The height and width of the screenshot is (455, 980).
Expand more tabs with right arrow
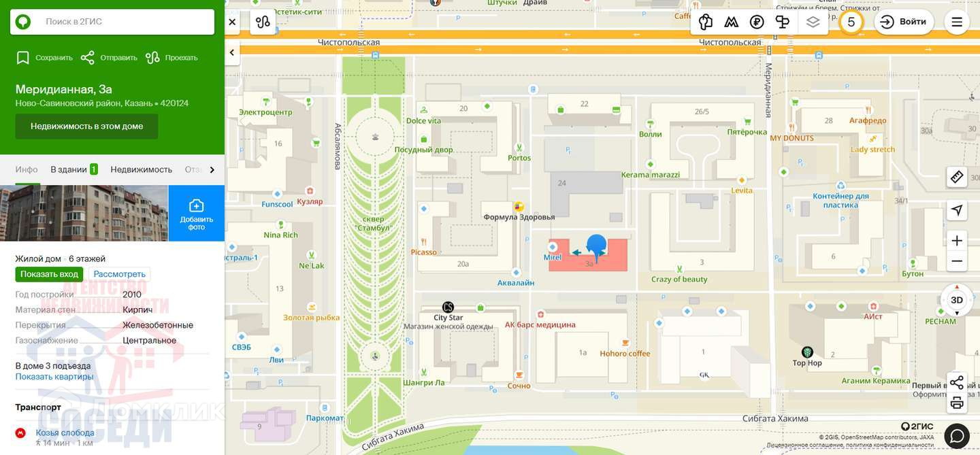[x=212, y=170]
